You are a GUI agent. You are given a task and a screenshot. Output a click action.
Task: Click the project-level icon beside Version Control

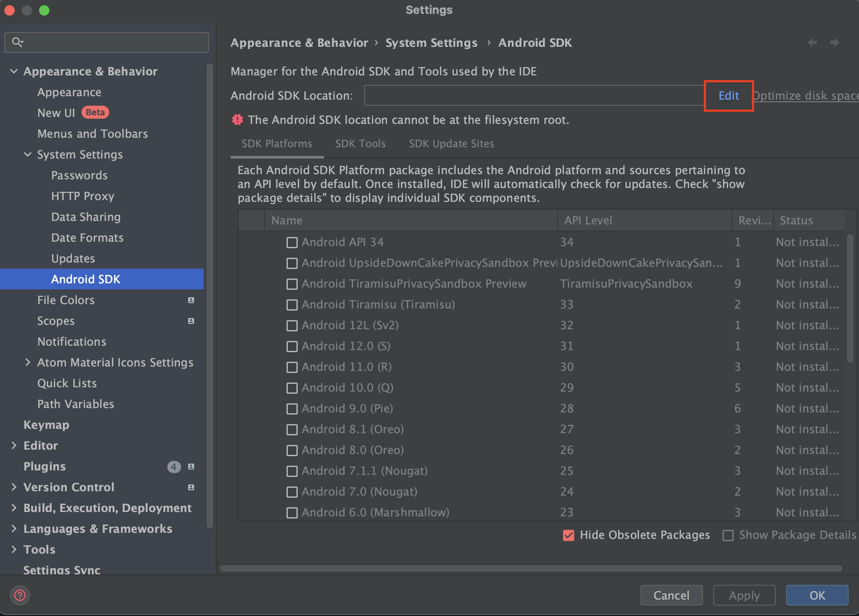(191, 487)
